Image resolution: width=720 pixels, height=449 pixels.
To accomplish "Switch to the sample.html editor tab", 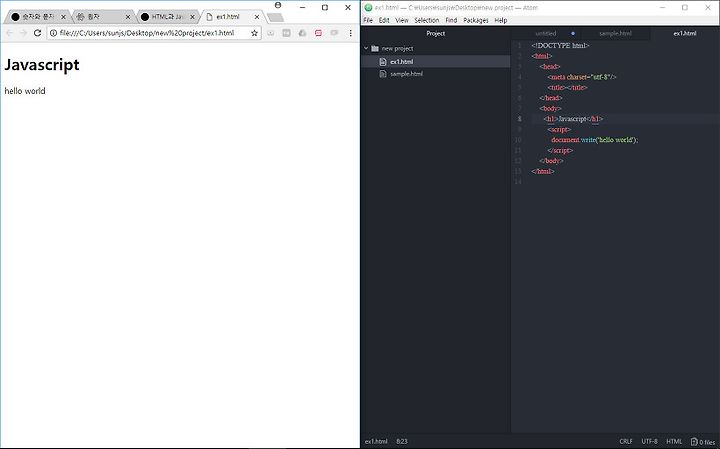I will click(x=615, y=34).
